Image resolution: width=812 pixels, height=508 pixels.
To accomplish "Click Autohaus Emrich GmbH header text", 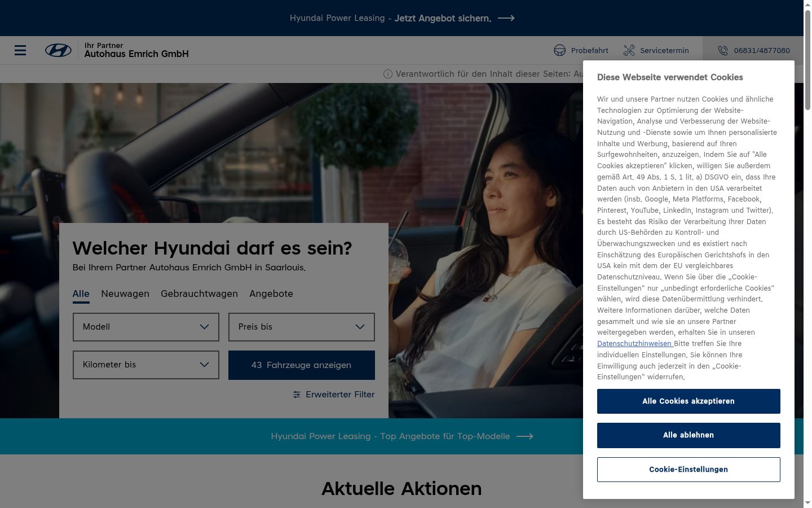I will click(136, 54).
